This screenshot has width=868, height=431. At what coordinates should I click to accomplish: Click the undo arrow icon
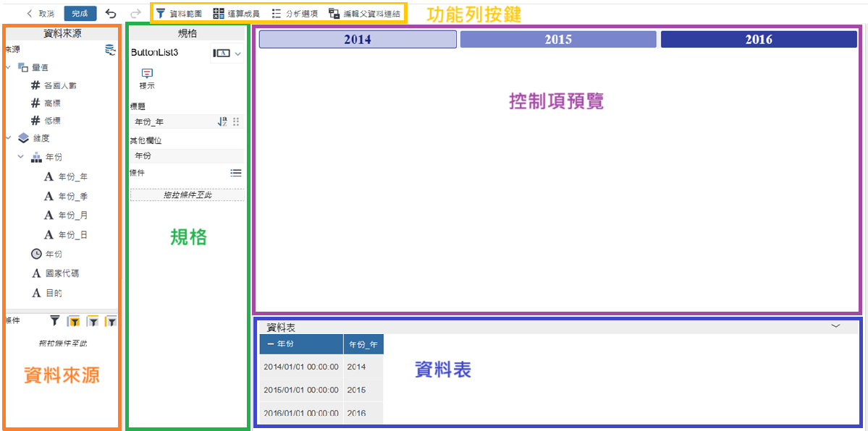pos(111,14)
